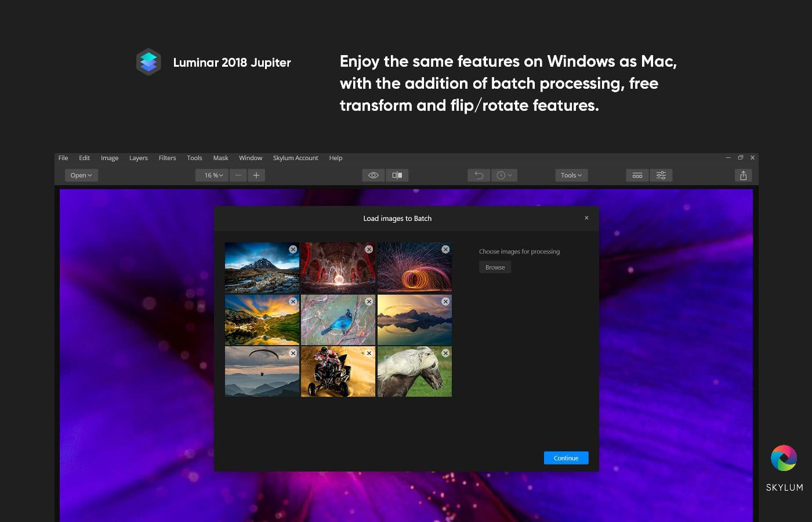Viewport: 812px width, 522px height.
Task: Expand the Tools toolbar dropdown
Action: (571, 175)
